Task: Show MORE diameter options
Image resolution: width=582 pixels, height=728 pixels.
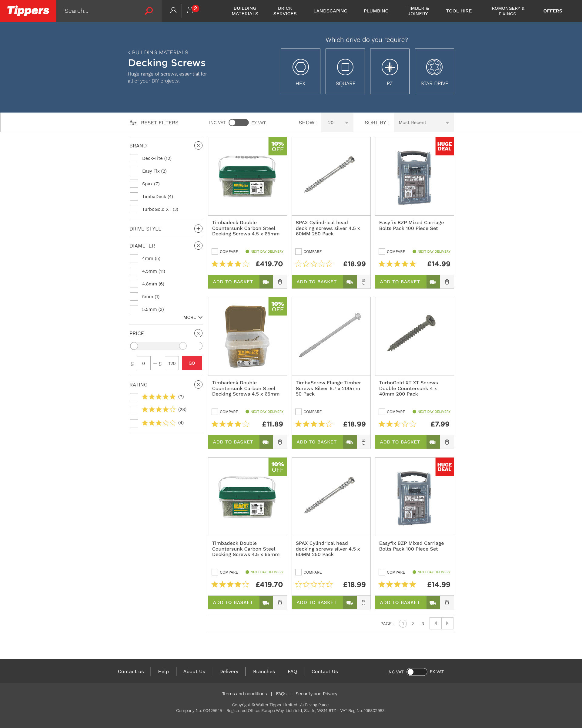Action: [x=193, y=317]
